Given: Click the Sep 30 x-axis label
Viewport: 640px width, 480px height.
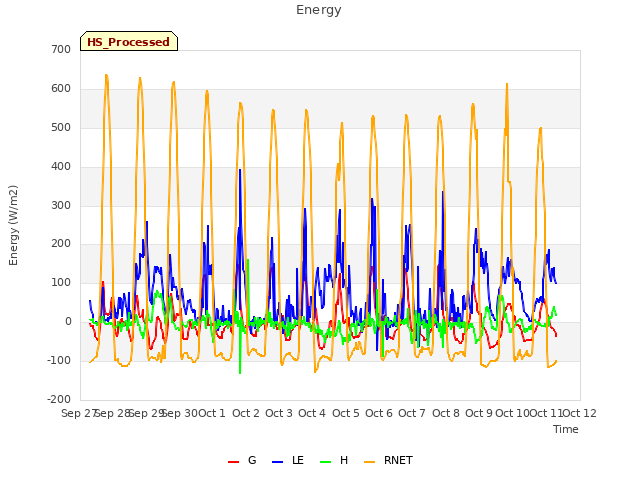Looking at the screenshot, I should (180, 413).
